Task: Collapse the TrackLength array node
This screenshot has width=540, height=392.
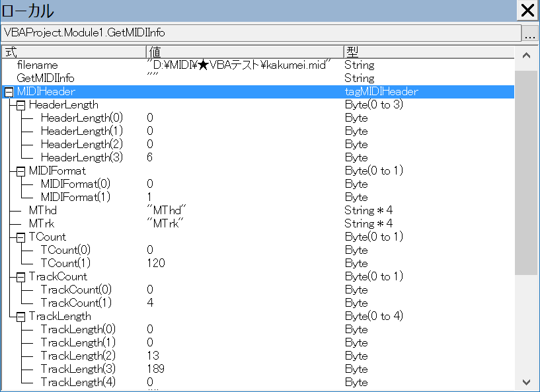Action: tap(20, 317)
